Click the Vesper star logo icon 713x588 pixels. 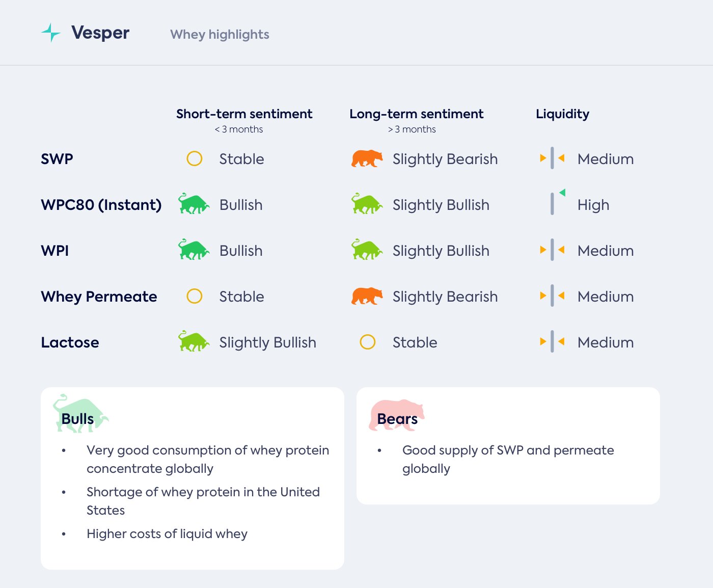(x=50, y=33)
